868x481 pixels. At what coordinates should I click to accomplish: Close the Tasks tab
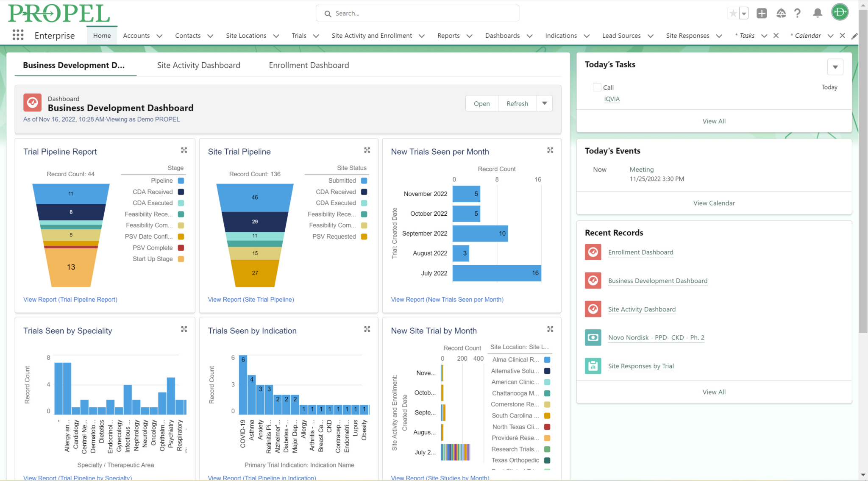point(776,36)
